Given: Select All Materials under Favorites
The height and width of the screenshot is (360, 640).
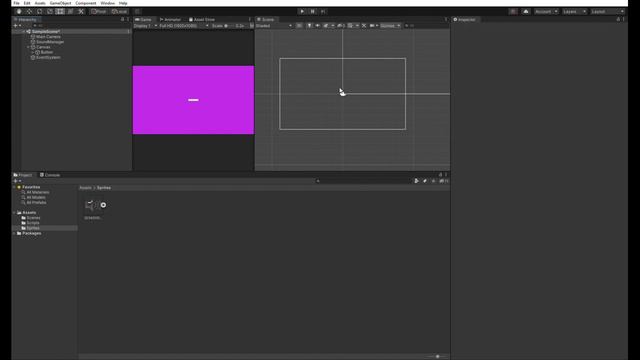Looking at the screenshot, I should [38, 192].
